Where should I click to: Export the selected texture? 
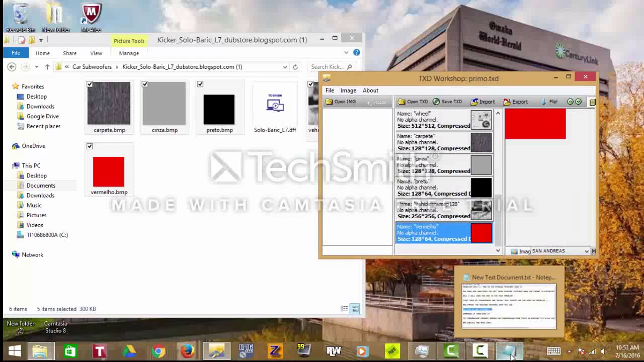[516, 102]
